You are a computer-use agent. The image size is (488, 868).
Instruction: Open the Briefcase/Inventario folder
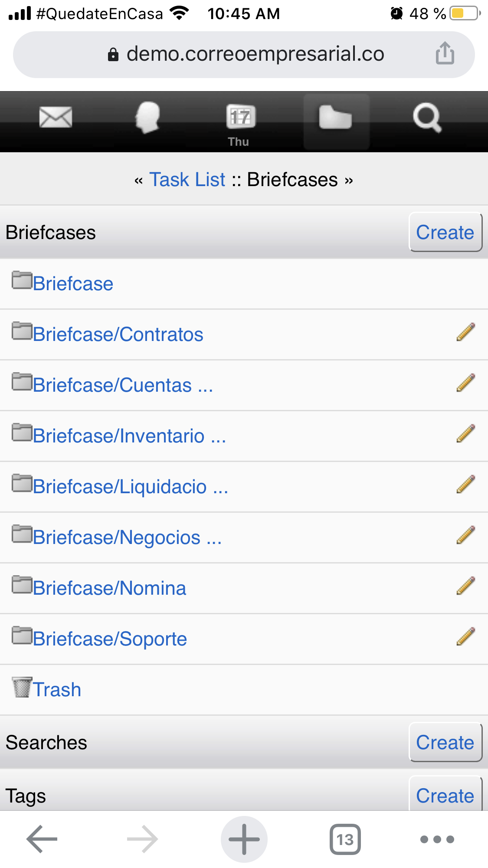click(x=129, y=436)
